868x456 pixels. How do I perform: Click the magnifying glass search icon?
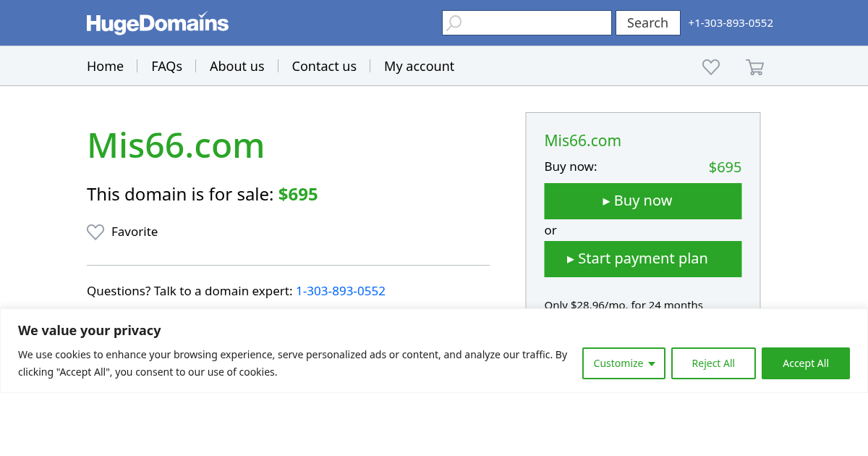pyautogui.click(x=454, y=23)
